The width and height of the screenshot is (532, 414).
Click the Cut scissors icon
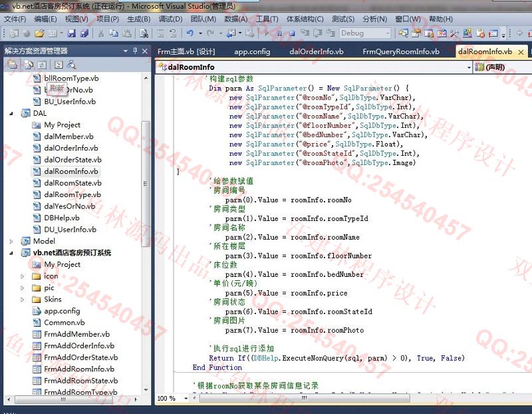pyautogui.click(x=101, y=33)
